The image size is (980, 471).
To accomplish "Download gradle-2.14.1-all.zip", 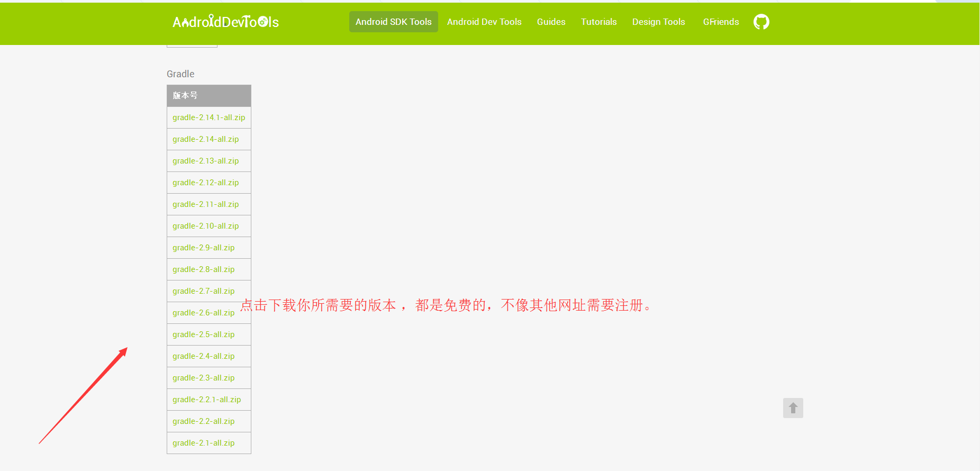I will 208,117.
